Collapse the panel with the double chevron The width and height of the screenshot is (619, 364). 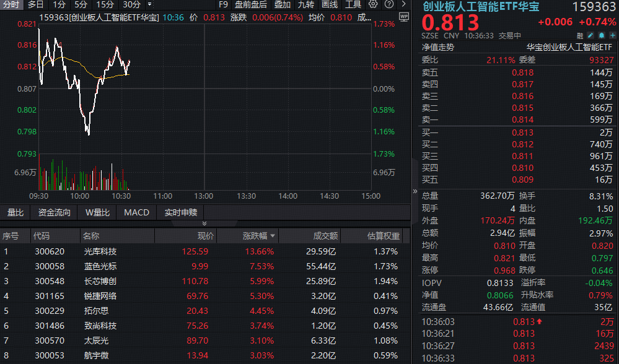coord(204,223)
